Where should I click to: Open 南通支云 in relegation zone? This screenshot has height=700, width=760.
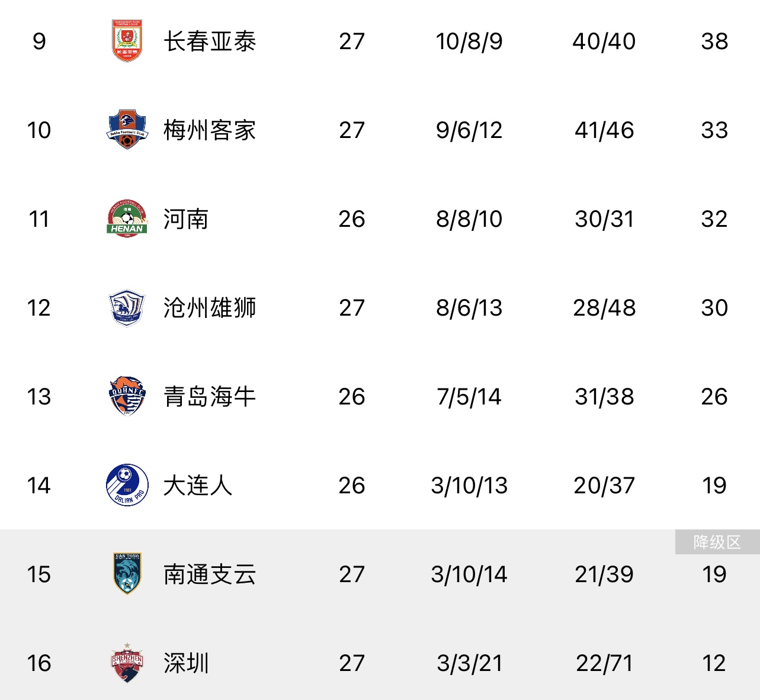210,574
